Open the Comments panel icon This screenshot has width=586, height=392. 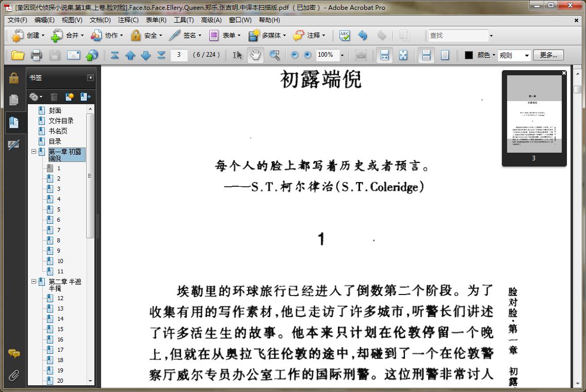[x=14, y=353]
